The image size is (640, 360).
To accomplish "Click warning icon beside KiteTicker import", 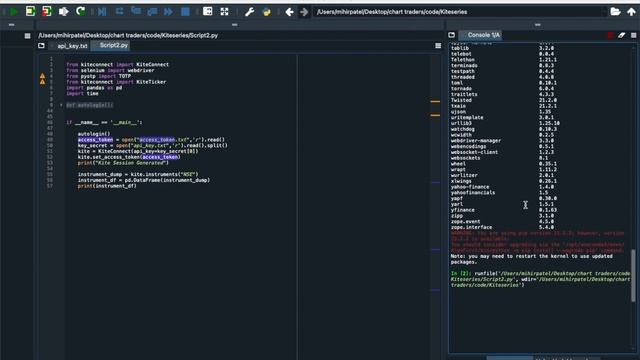I will coord(42,82).
